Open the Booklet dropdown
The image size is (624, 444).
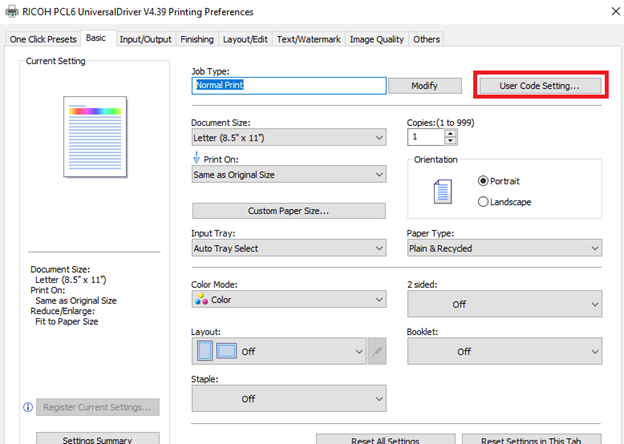tap(505, 351)
